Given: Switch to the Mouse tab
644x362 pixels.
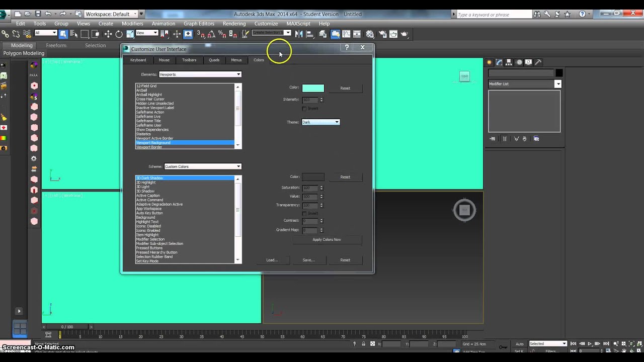Looking at the screenshot, I should coord(164,60).
